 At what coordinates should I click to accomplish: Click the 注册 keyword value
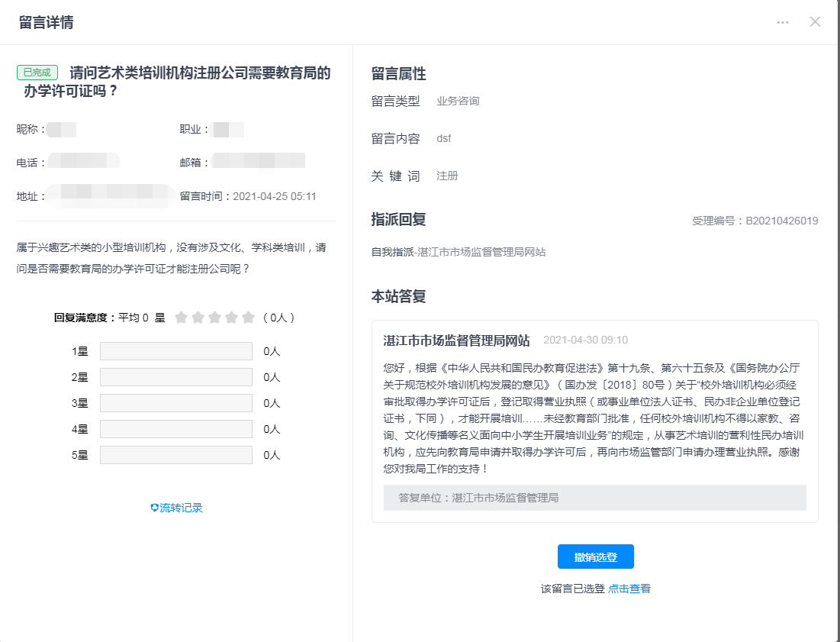click(447, 176)
